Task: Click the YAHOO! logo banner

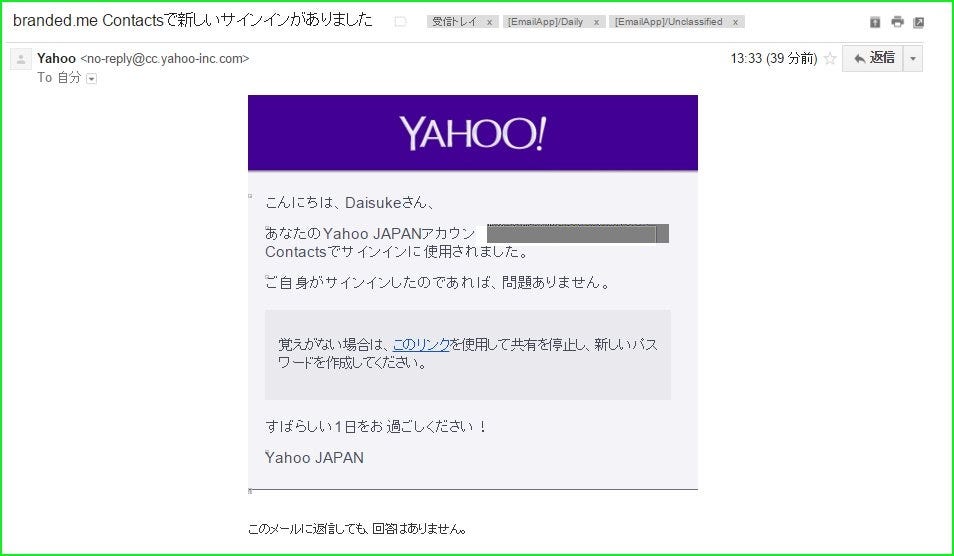Action: click(x=473, y=133)
